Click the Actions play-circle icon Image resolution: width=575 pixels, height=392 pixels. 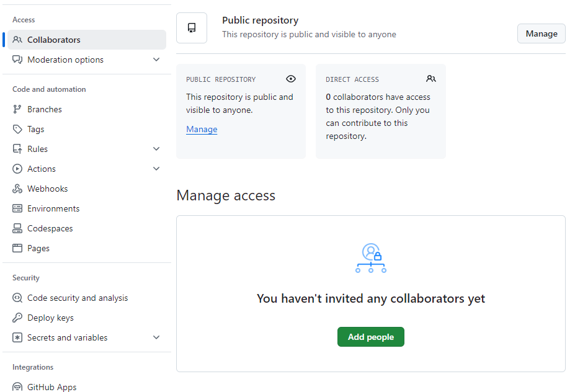(17, 169)
